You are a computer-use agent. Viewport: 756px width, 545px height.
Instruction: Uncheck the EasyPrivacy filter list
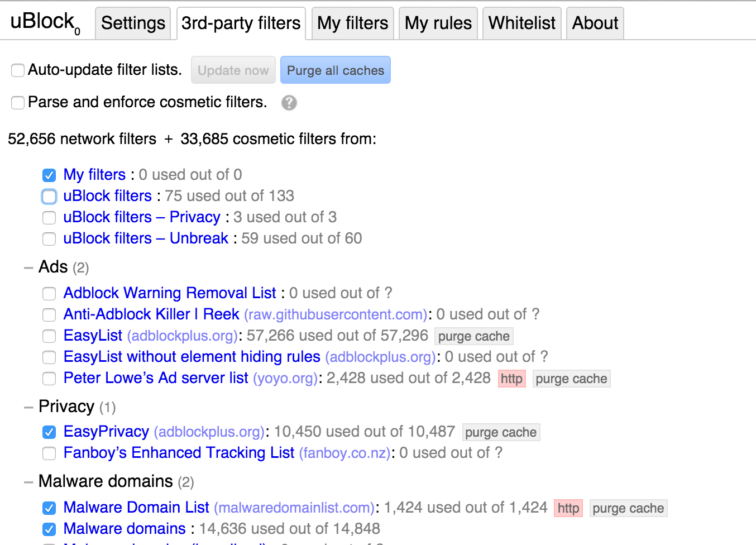click(49, 432)
